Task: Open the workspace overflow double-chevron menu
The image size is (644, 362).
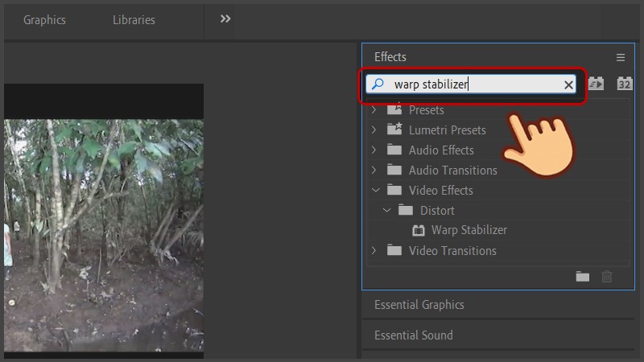Action: tap(225, 19)
